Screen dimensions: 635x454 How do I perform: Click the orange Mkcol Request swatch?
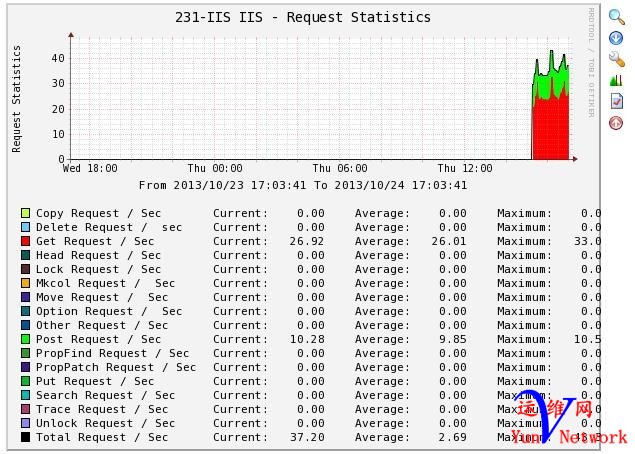[x=26, y=283]
